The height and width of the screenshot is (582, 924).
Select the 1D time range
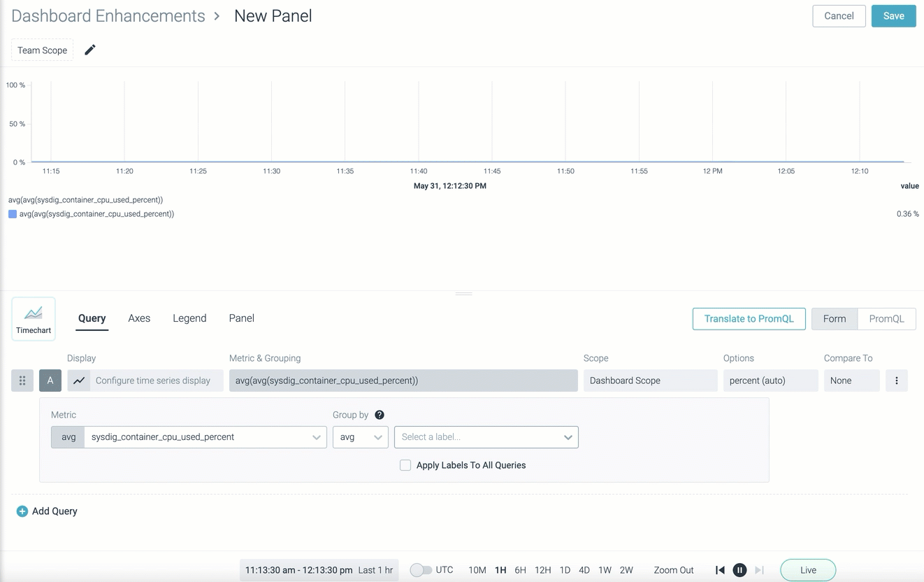tap(565, 570)
